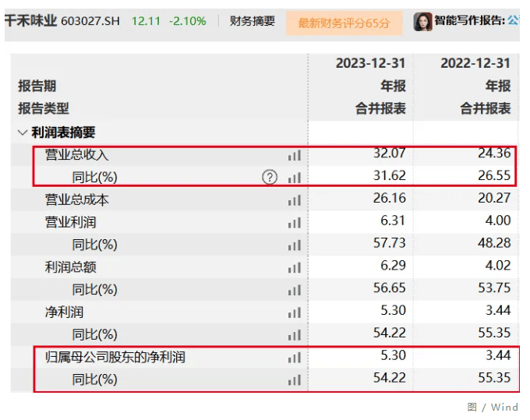Click the value 4.00

(498, 221)
